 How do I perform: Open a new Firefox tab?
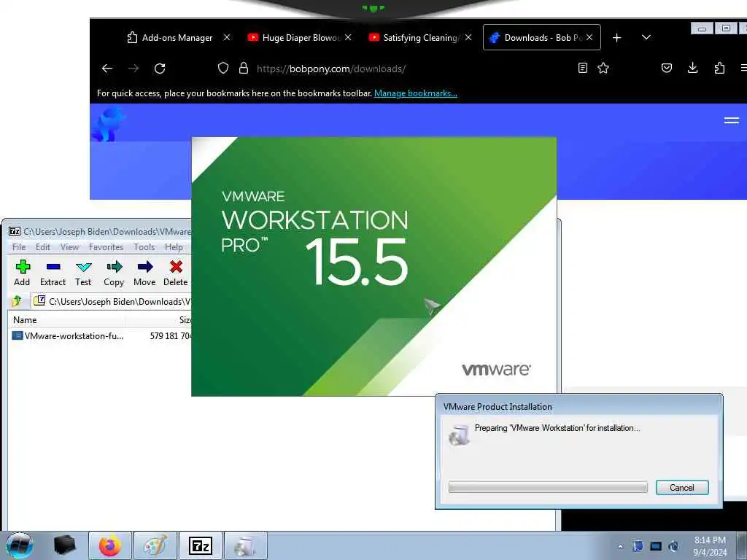point(617,38)
